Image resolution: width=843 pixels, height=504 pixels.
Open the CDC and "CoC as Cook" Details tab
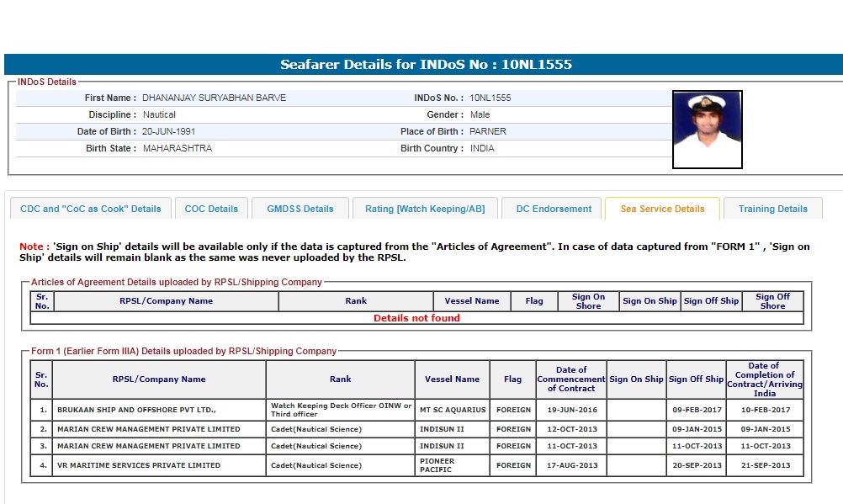91,209
